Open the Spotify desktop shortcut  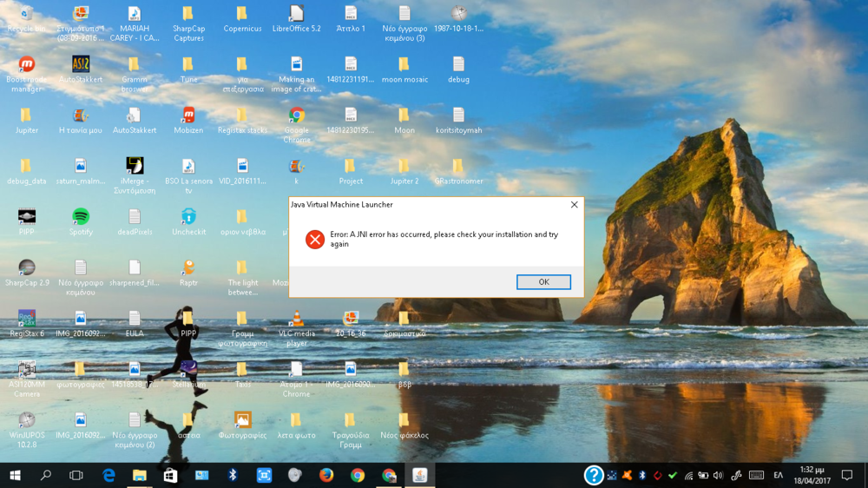point(81,217)
